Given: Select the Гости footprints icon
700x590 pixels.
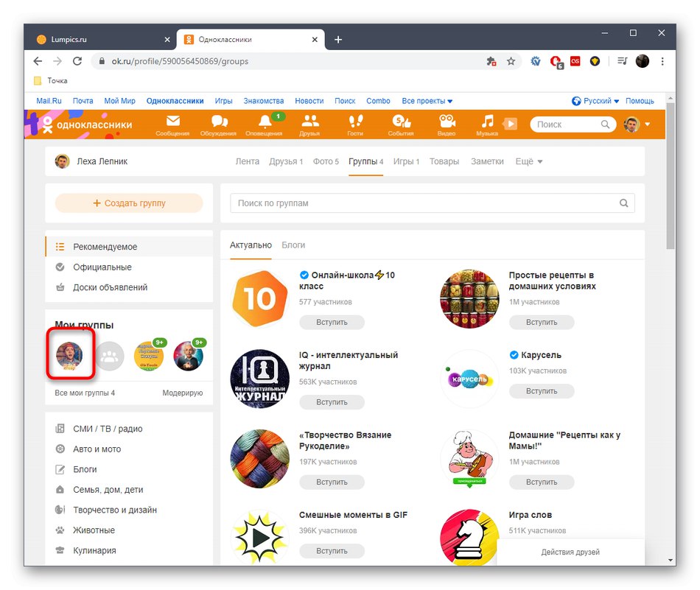Looking at the screenshot, I should [x=355, y=122].
